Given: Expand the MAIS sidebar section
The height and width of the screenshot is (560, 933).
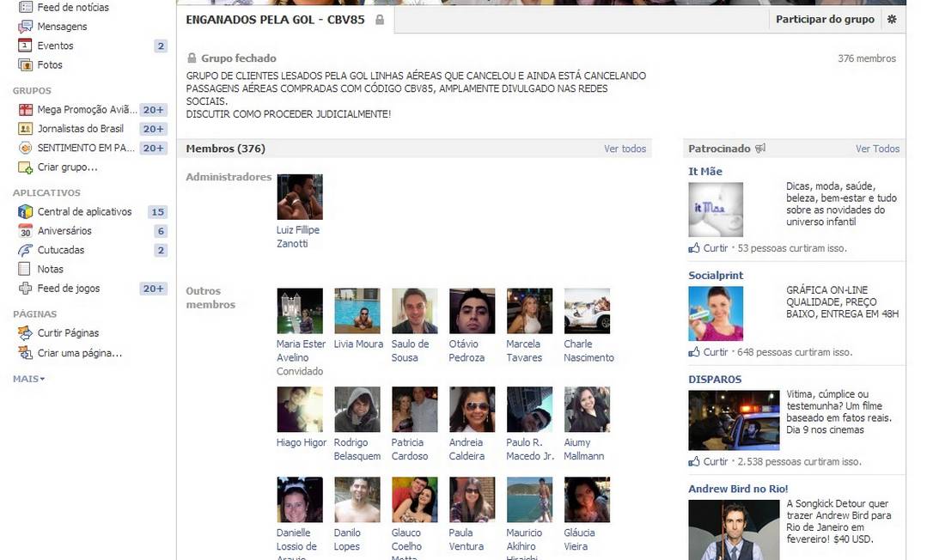Looking at the screenshot, I should click(28, 379).
